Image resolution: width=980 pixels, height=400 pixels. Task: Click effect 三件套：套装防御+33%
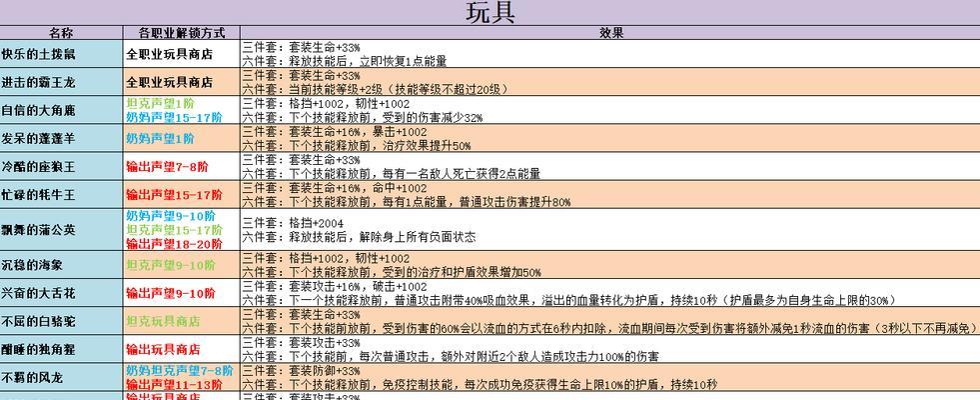tap(302, 371)
